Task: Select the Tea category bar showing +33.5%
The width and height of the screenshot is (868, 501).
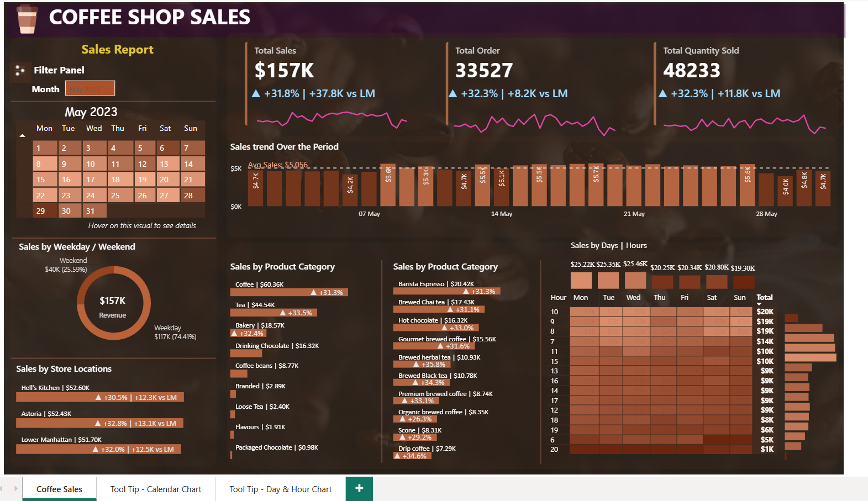Action: click(x=273, y=313)
